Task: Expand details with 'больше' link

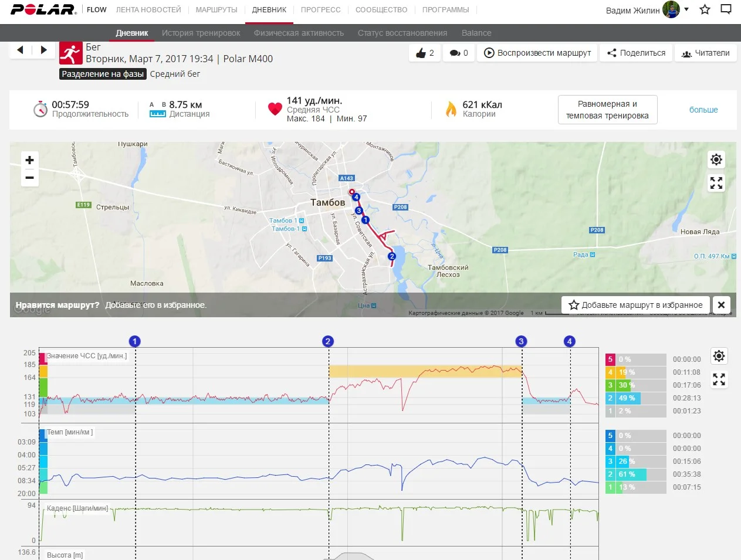Action: coord(703,110)
